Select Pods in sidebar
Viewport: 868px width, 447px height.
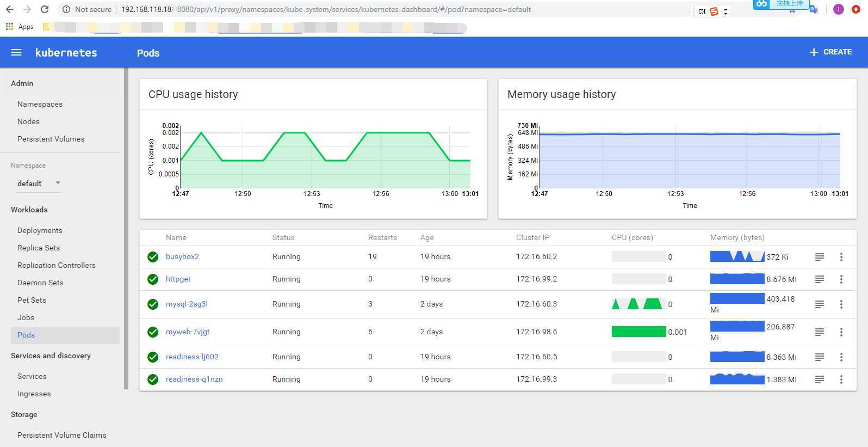[65, 335]
